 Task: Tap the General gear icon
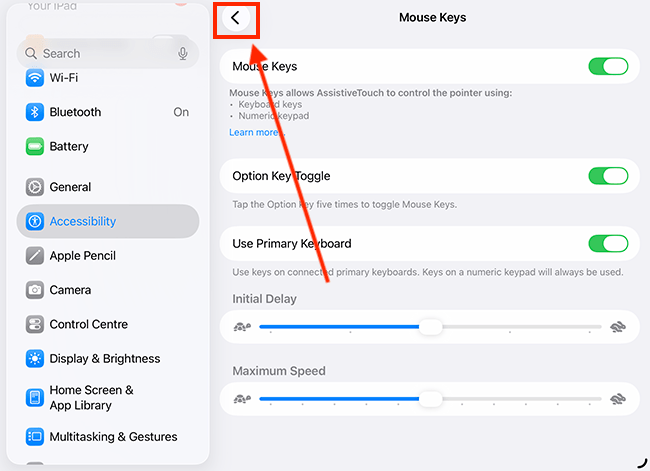click(x=35, y=187)
